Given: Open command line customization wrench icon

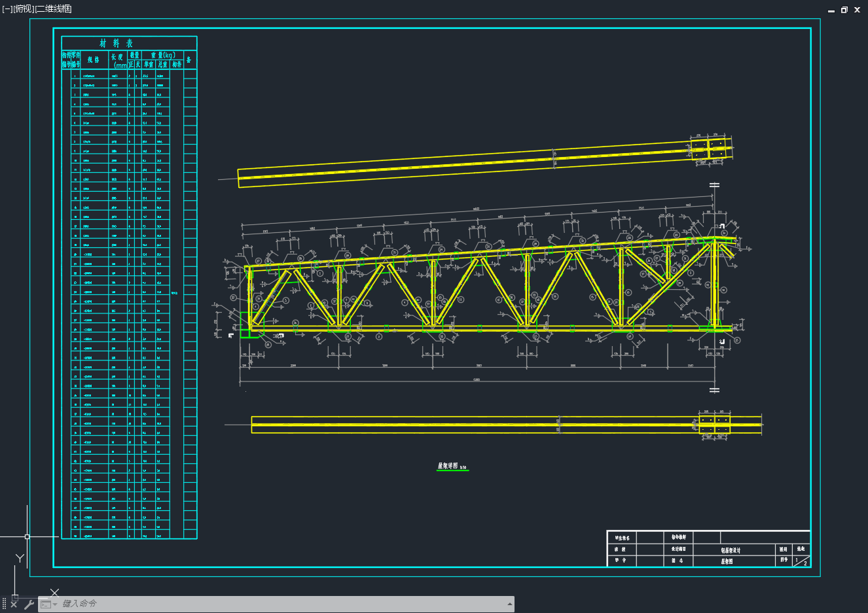Looking at the screenshot, I should 28,604.
